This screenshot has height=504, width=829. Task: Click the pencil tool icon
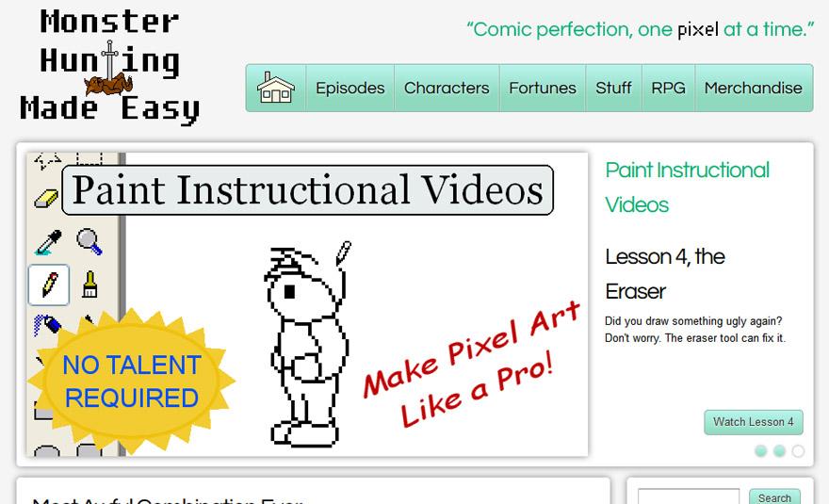click(49, 285)
